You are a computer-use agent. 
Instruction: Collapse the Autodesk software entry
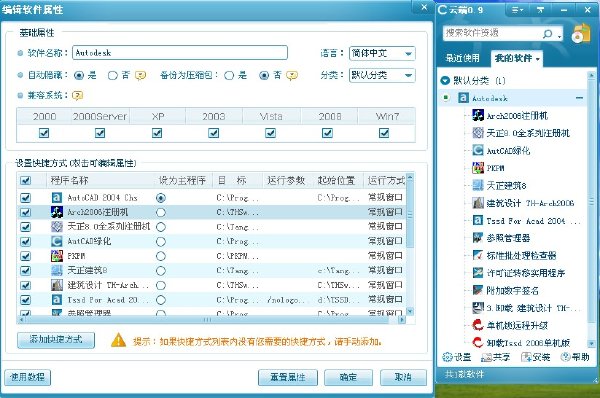point(580,98)
